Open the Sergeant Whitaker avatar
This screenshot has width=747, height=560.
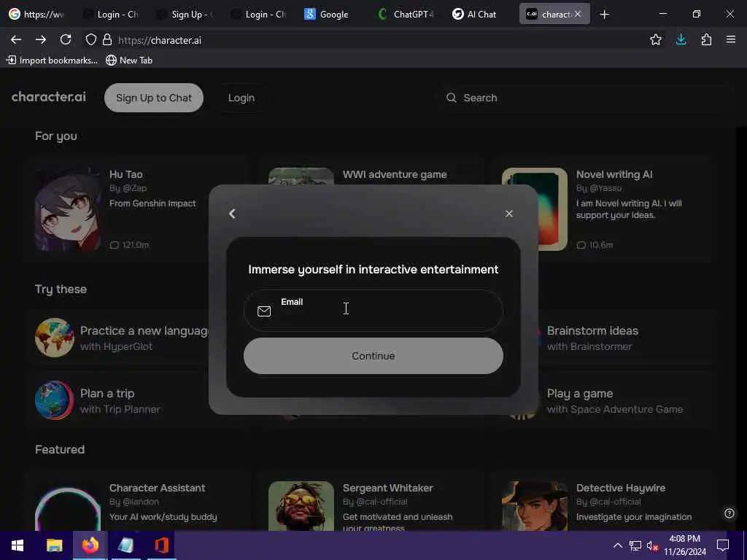(x=301, y=506)
